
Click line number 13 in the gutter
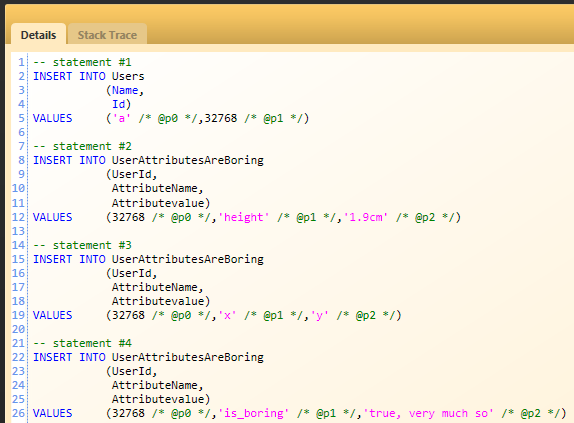pos(18,231)
